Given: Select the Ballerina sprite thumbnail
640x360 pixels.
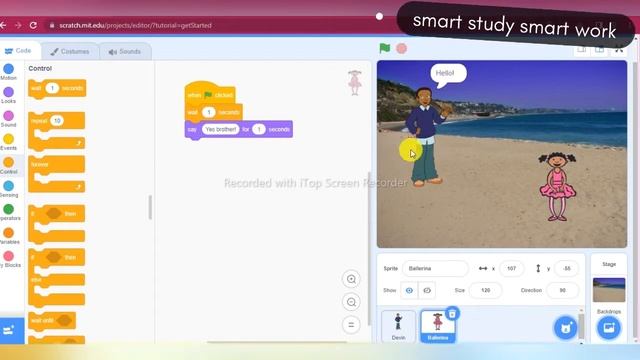Looking at the screenshot, I should coord(438,326).
